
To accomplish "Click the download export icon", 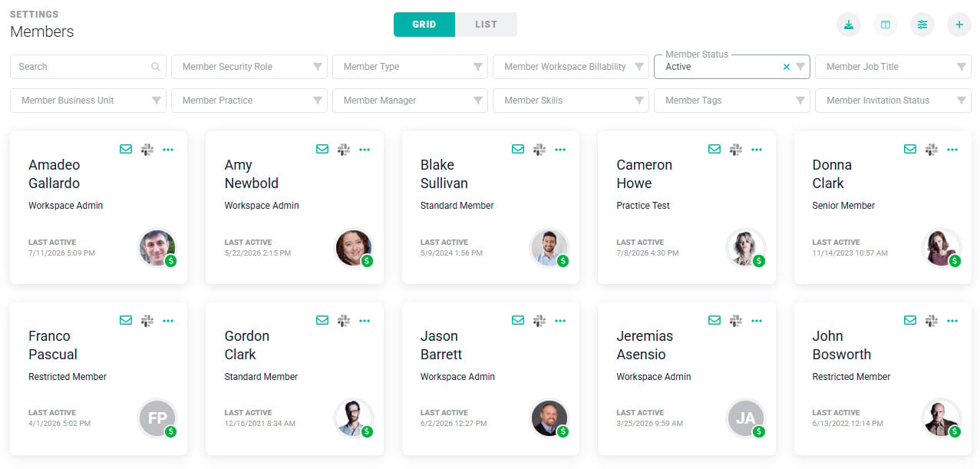I will [848, 25].
